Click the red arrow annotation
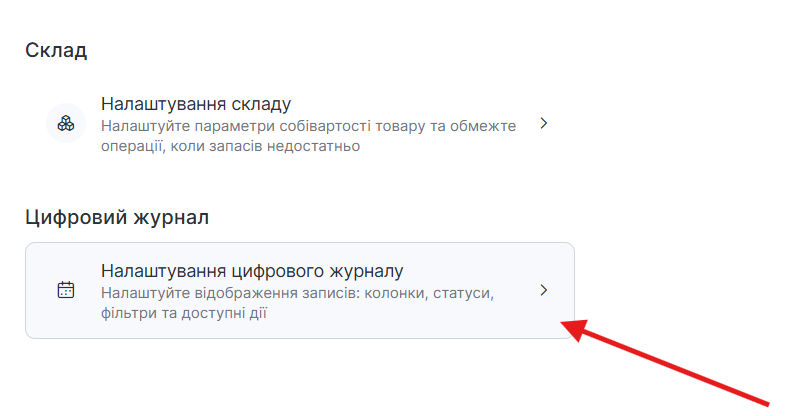This screenshot has height=416, width=791. pyautogui.click(x=670, y=363)
